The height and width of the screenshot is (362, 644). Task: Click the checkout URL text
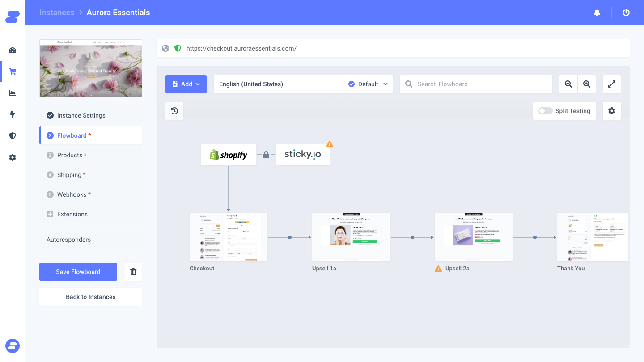click(x=241, y=48)
